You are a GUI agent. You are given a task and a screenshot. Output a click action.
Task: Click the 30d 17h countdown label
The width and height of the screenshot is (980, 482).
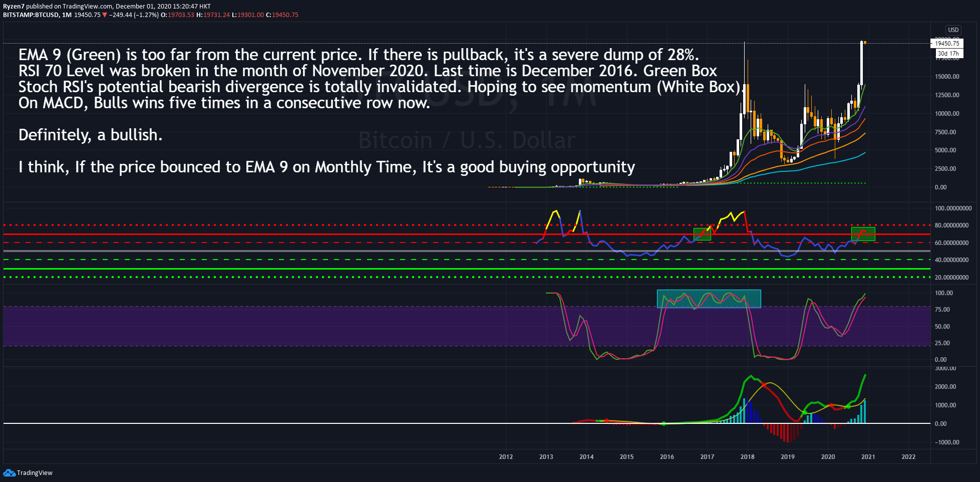(948, 54)
